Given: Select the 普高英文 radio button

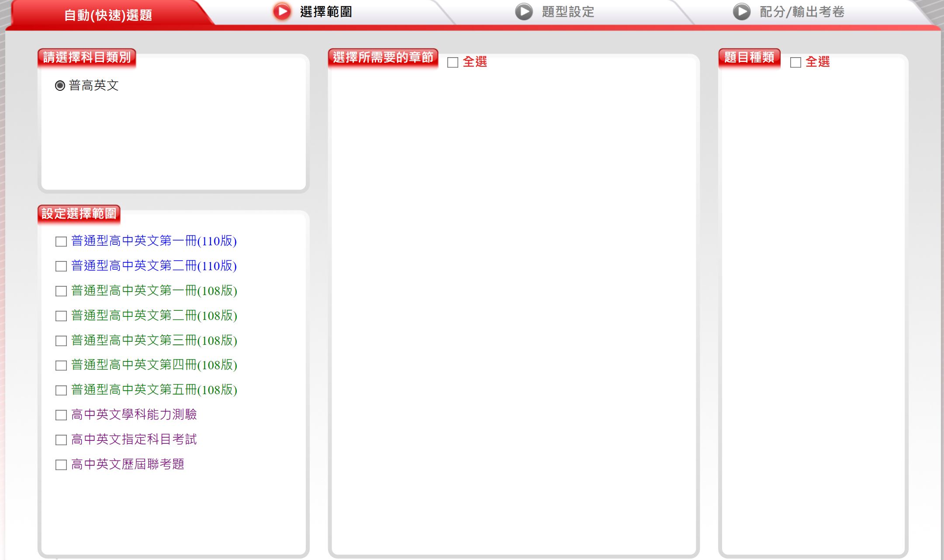Looking at the screenshot, I should 60,86.
